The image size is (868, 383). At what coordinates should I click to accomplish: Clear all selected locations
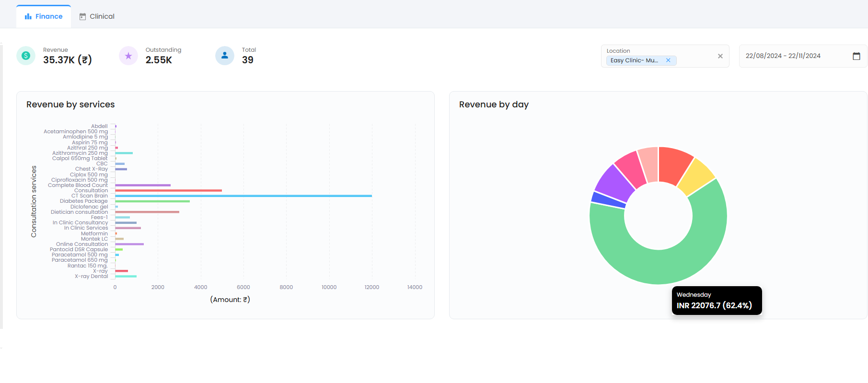(x=720, y=56)
